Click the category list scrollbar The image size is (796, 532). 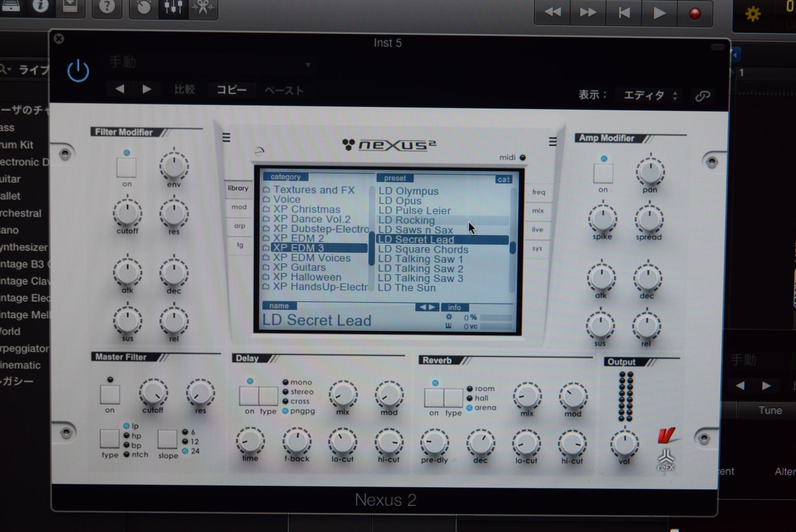(x=372, y=238)
